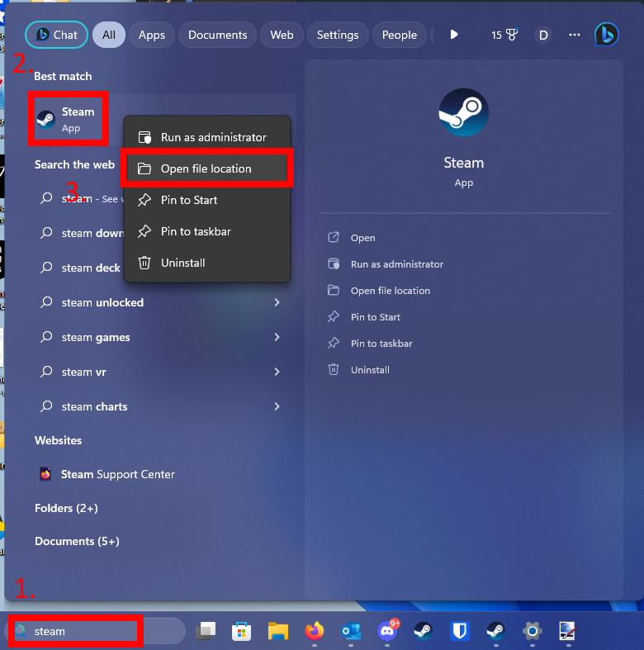Choose Pin to taskbar in the context menu
This screenshot has height=650, width=644.
pos(207,232)
